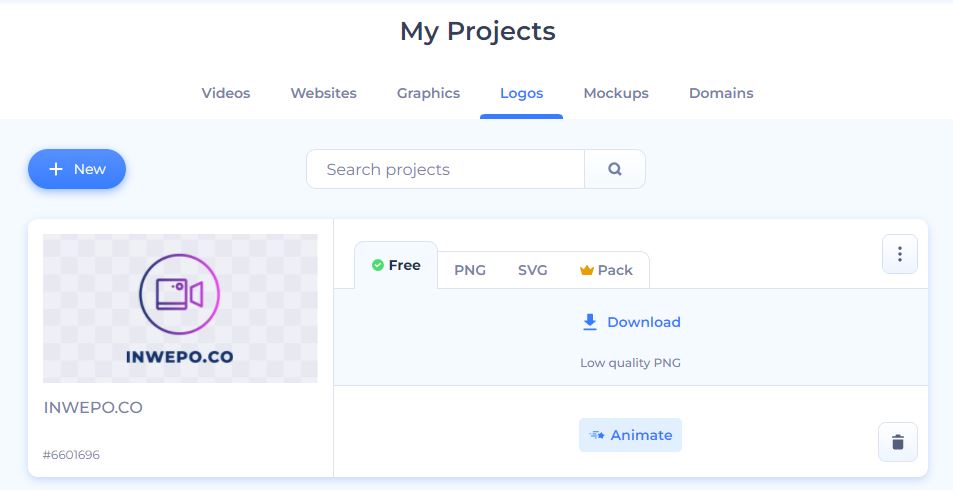Image resolution: width=953 pixels, height=490 pixels.
Task: Open the three-dot more options menu
Action: [900, 254]
